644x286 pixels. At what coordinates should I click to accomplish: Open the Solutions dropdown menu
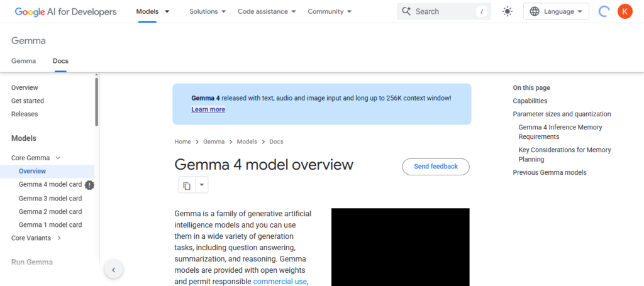tap(208, 11)
